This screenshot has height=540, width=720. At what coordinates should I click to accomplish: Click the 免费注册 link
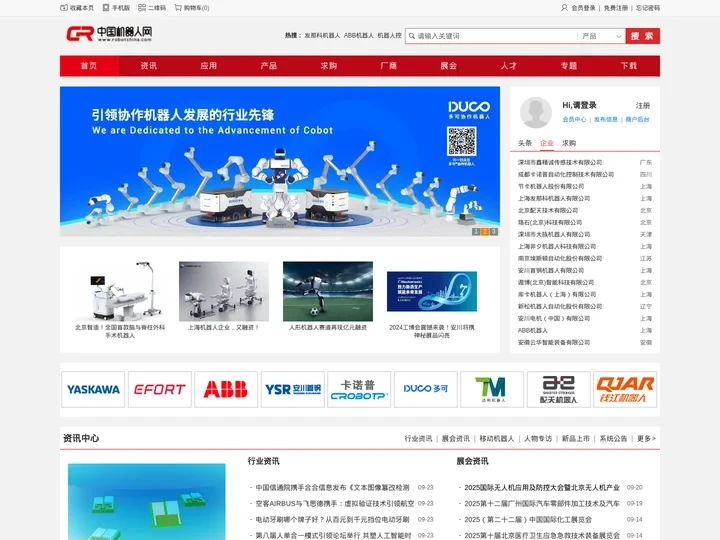[616, 8]
